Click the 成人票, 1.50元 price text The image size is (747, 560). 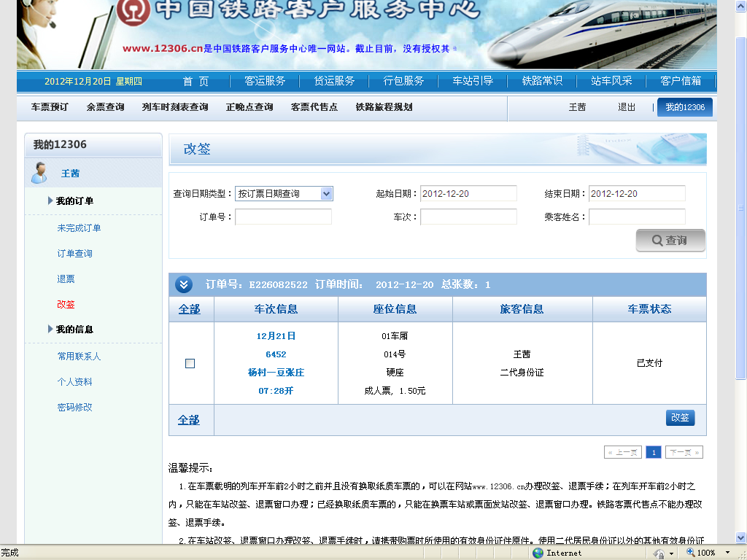pos(395,391)
